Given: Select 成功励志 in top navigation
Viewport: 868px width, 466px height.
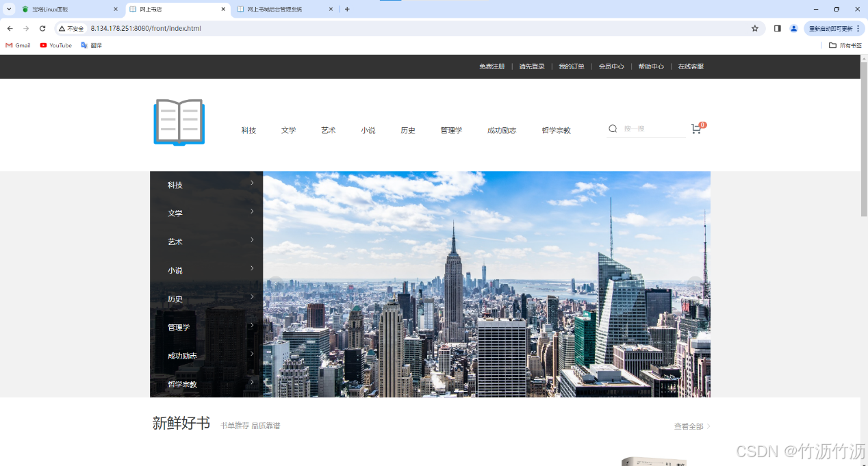Looking at the screenshot, I should pyautogui.click(x=502, y=130).
